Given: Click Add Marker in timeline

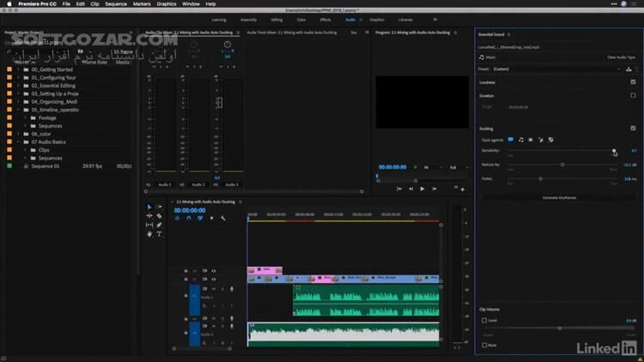Looking at the screenshot, I should point(211,219).
